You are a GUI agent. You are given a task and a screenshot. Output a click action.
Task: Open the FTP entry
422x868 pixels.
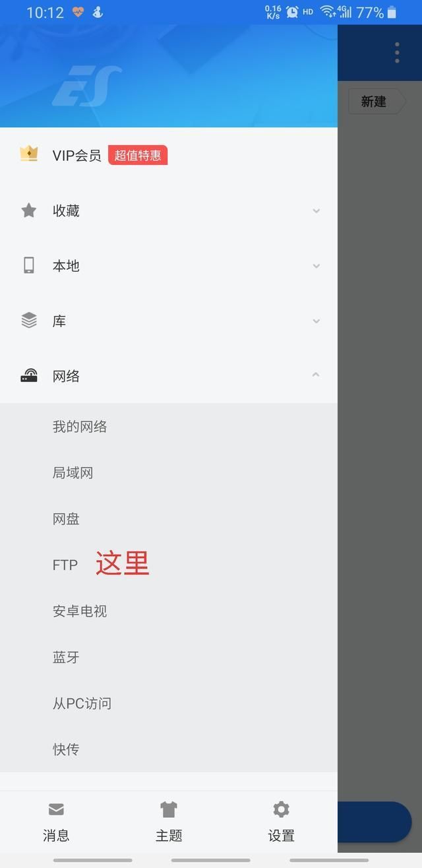pos(65,565)
